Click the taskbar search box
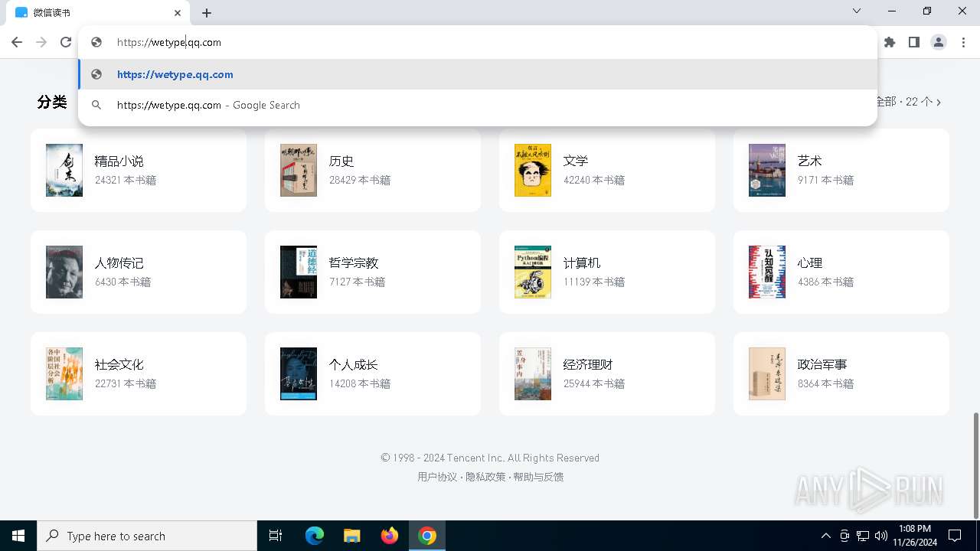 (x=147, y=536)
